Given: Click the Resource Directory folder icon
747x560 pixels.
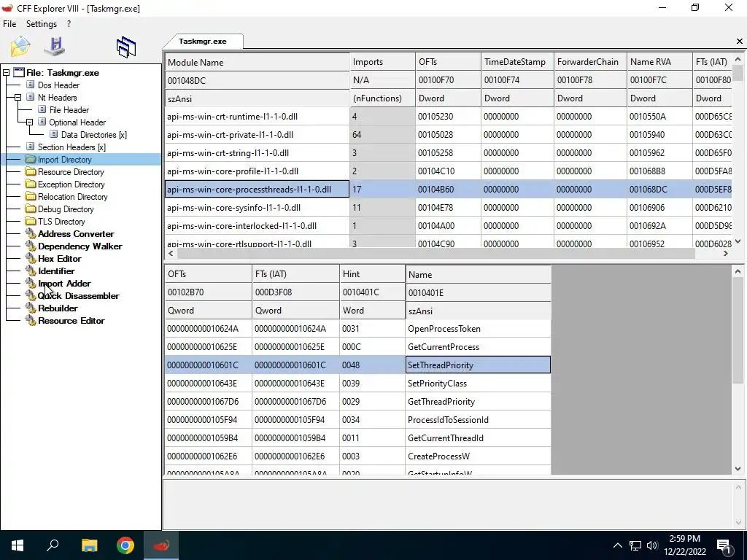Looking at the screenshot, I should pos(31,171).
